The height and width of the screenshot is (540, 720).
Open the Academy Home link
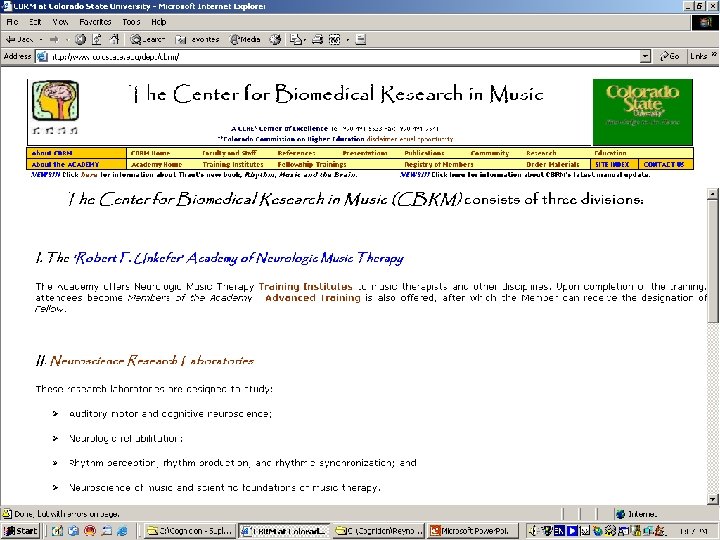pos(156,164)
